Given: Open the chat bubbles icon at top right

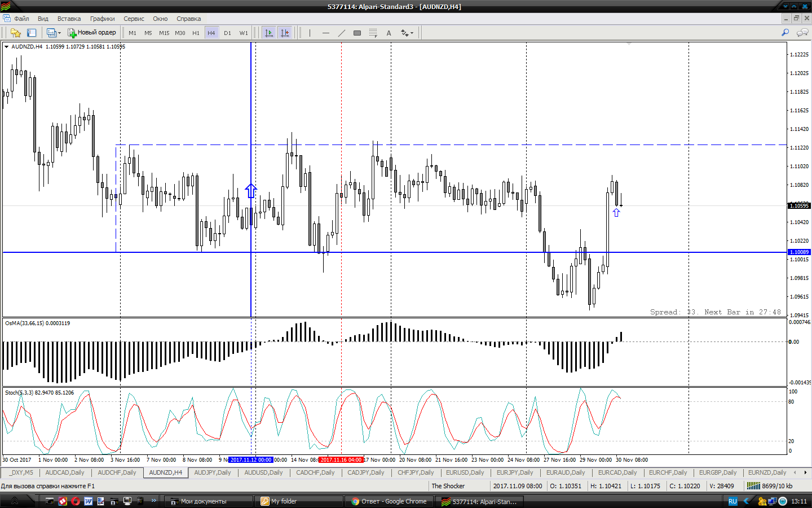Looking at the screenshot, I should point(802,33).
